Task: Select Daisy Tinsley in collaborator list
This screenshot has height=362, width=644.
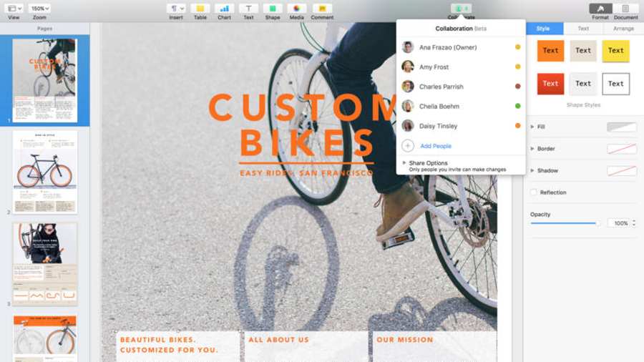Action: coord(461,126)
